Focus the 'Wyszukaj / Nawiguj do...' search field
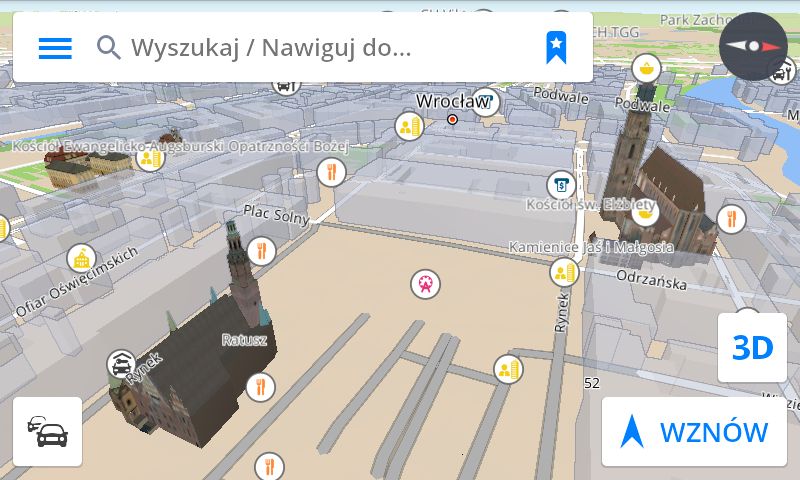This screenshot has height=480, width=800. (x=303, y=47)
